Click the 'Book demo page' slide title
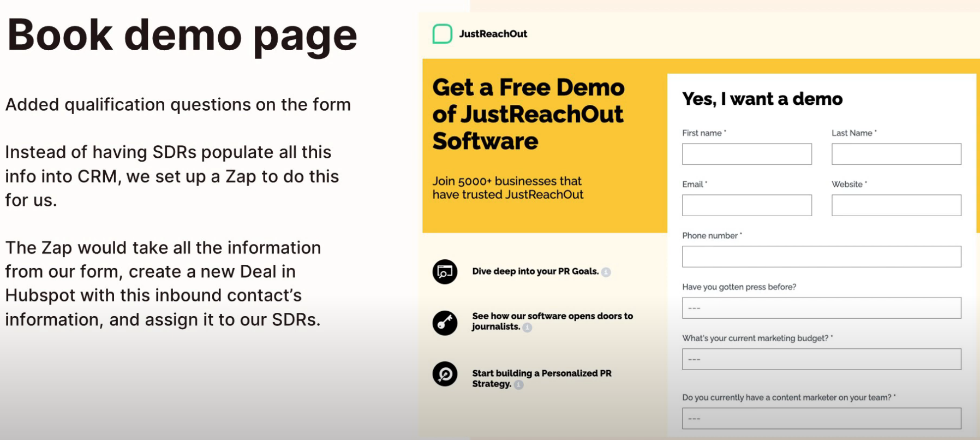This screenshot has width=980, height=440. [x=182, y=36]
